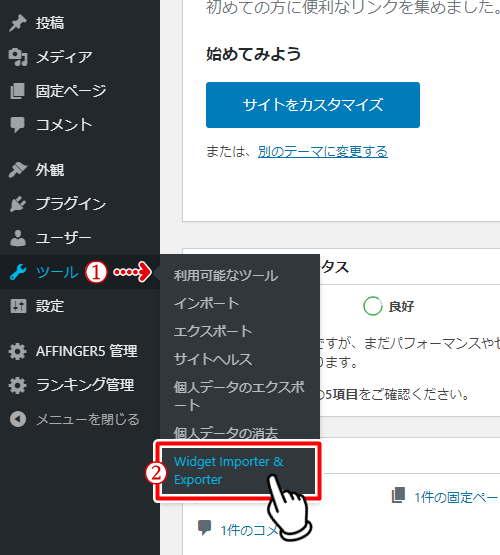Viewport: 500px width, 555px height.
Task: Select インポート in the tools submenu
Action: [206, 303]
